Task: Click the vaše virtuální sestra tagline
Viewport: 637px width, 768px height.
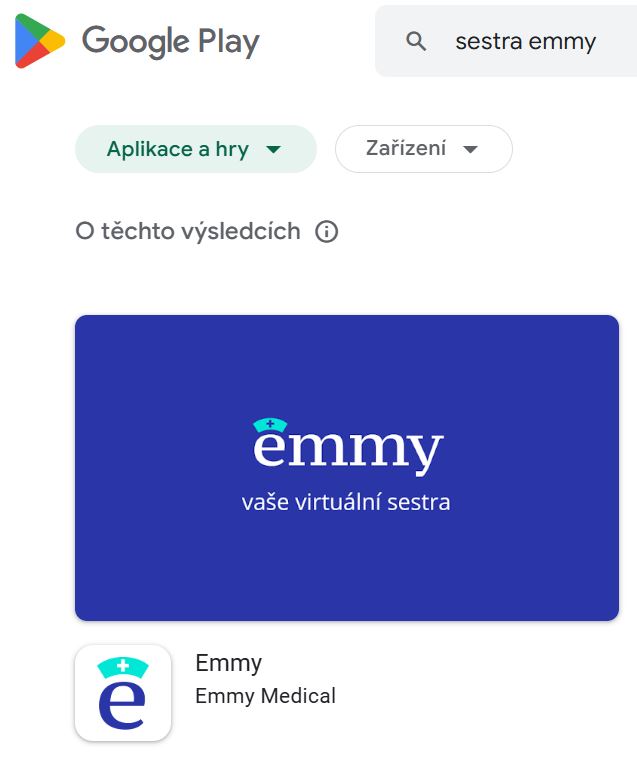Action: coord(346,503)
